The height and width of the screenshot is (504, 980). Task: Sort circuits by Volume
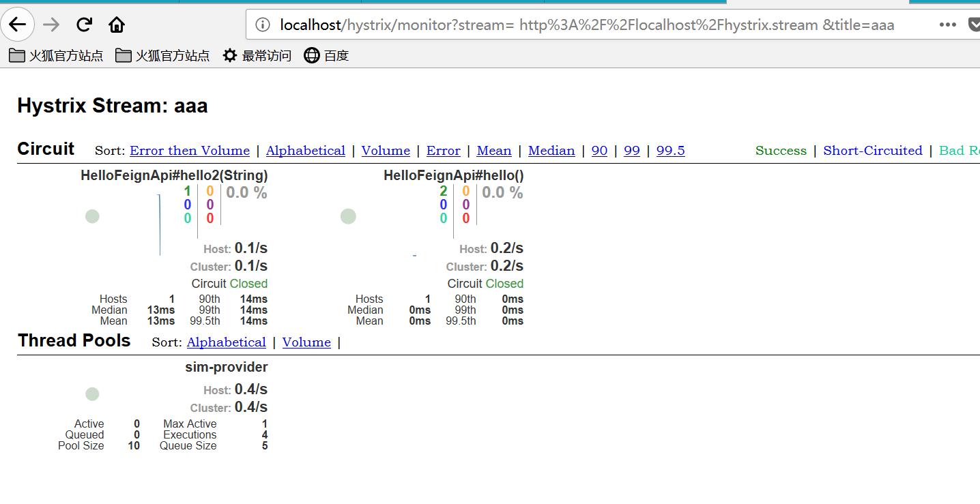(x=386, y=151)
